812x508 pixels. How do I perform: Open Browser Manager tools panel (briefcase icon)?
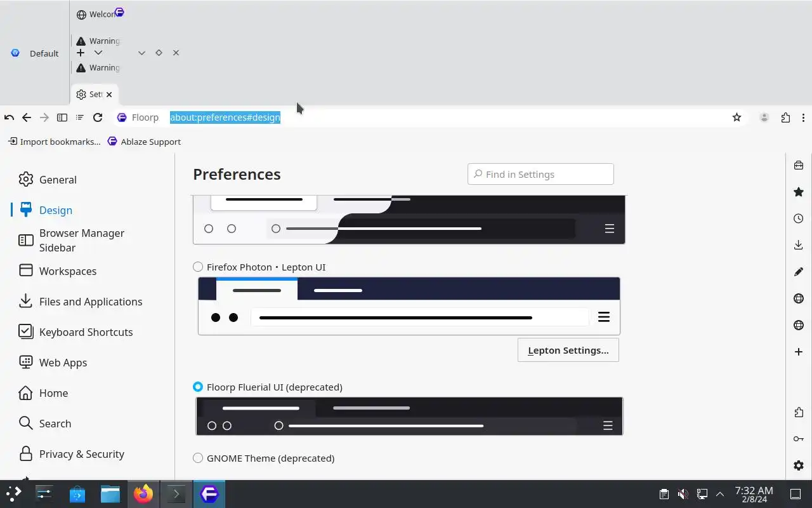coord(799,165)
